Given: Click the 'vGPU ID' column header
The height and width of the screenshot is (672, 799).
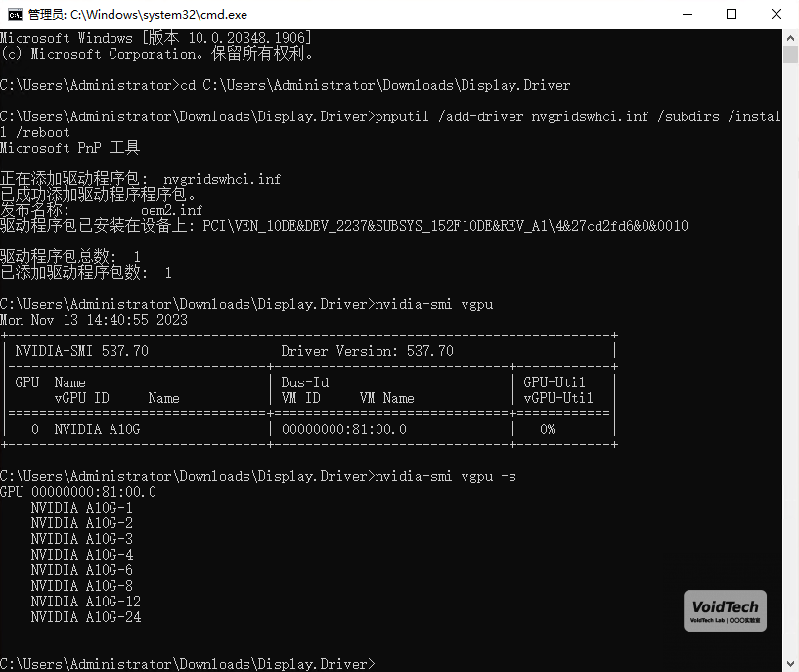Looking at the screenshot, I should (81, 398).
